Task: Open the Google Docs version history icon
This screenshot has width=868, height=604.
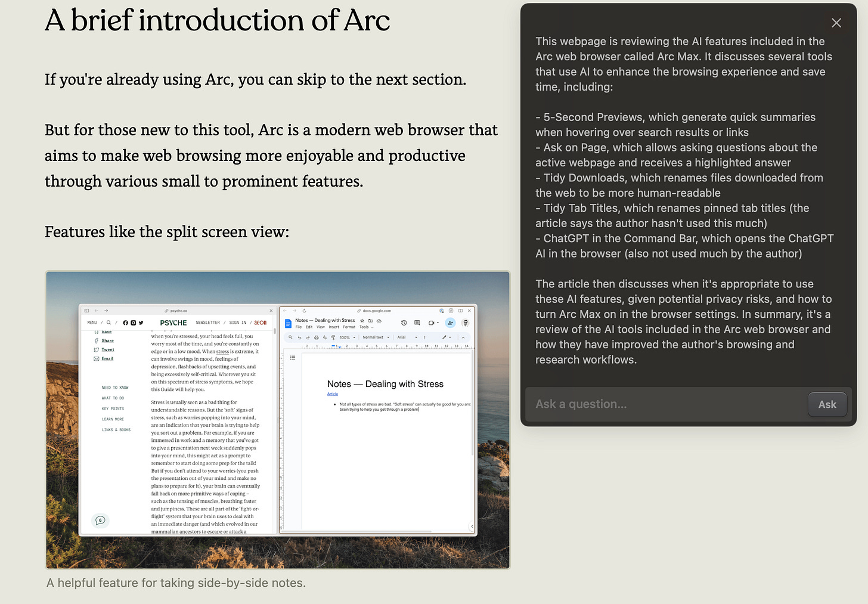Action: (x=404, y=323)
